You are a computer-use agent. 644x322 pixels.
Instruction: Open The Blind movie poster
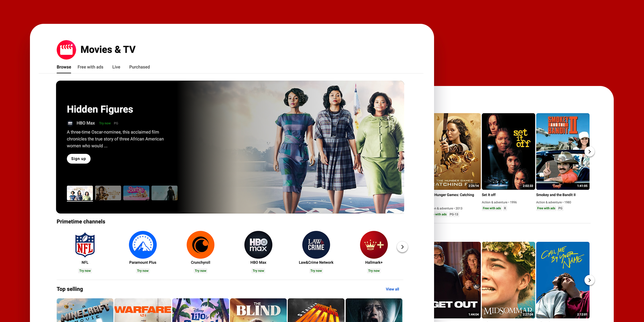point(258,310)
